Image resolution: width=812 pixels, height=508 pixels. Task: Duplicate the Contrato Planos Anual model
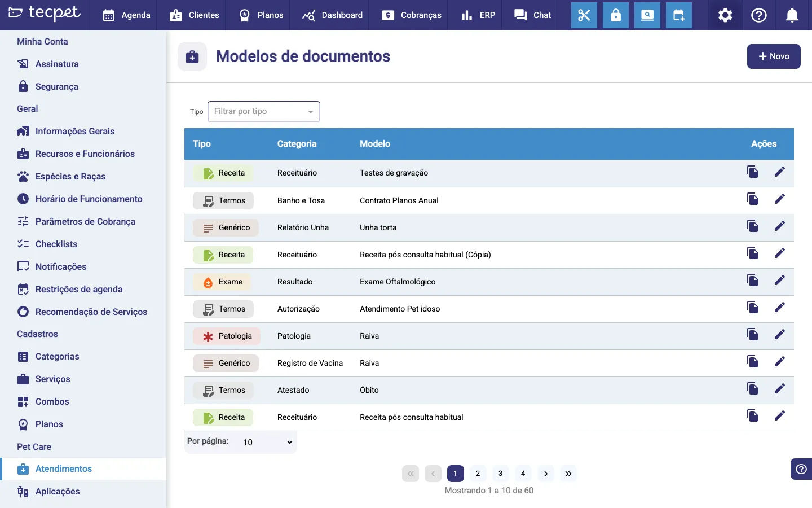pyautogui.click(x=752, y=199)
